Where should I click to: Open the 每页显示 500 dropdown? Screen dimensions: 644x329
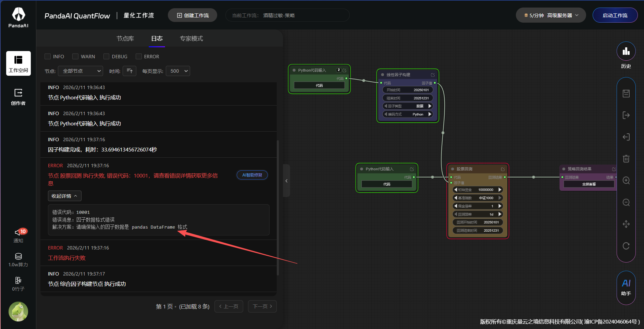coord(178,71)
